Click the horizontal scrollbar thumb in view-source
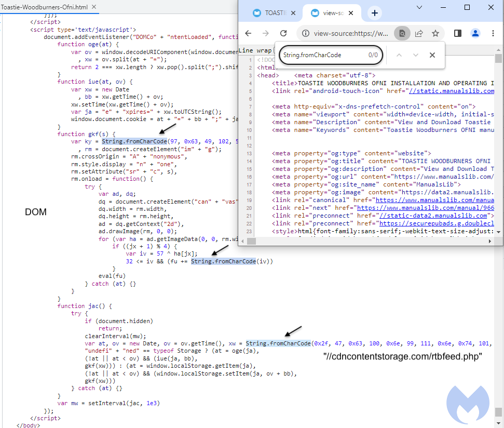The image size is (504, 428). point(251,241)
